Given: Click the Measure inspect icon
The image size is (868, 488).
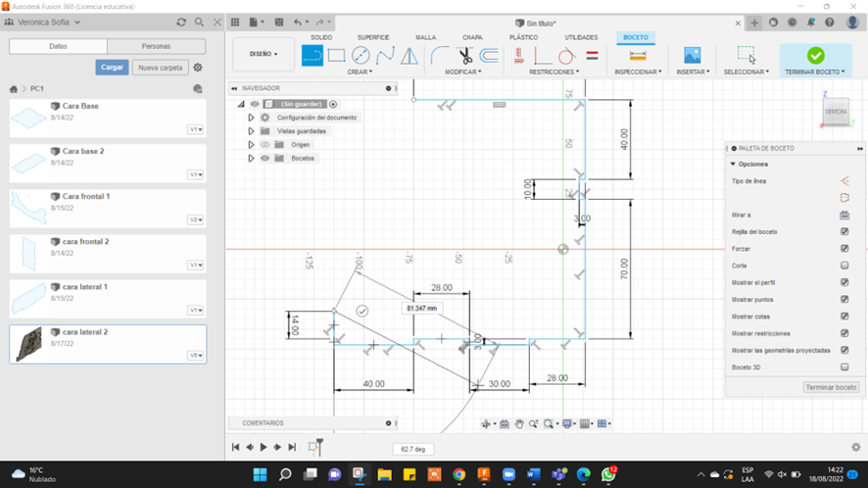Looking at the screenshot, I should pos(638,56).
